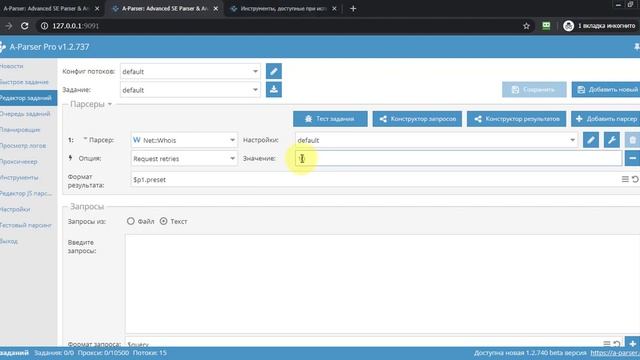Remove the Request retries option with the minus button
640x360 pixels.
pyautogui.click(x=632, y=158)
